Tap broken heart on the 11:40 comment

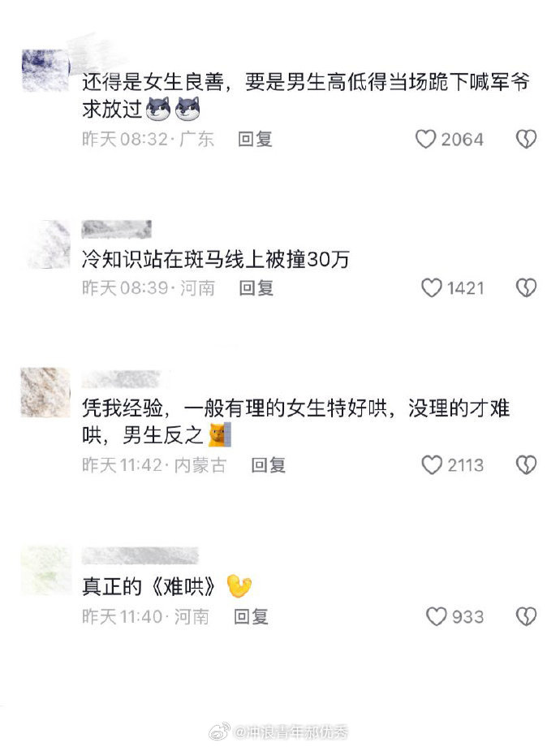point(526,616)
